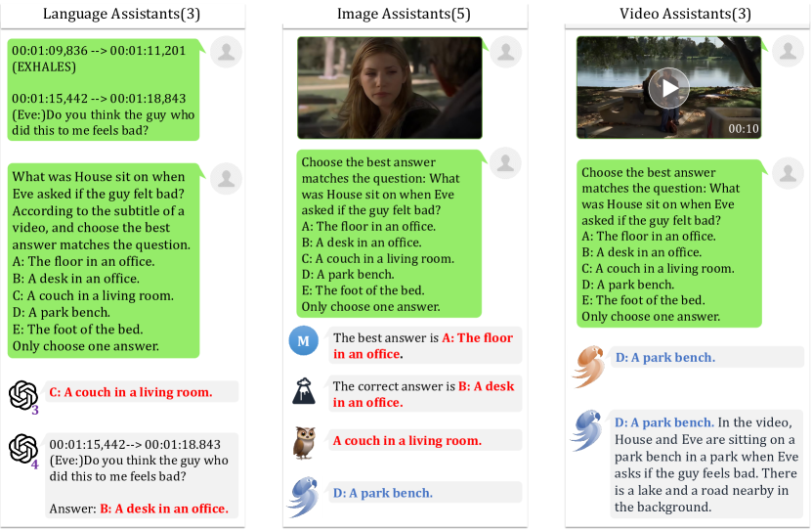The height and width of the screenshot is (531, 812).
Task: Open the Video Assistants(3) tab header
Action: click(686, 14)
